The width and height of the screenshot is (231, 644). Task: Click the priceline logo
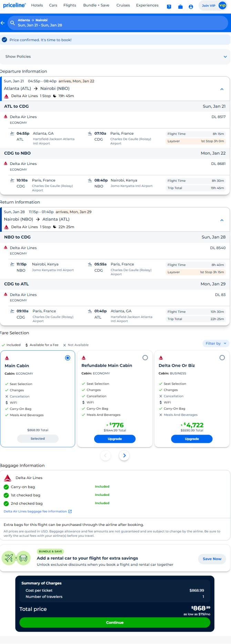coord(14,5)
